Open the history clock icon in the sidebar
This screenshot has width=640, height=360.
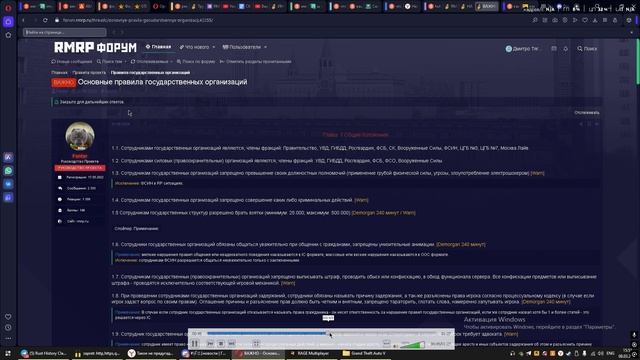8,327
